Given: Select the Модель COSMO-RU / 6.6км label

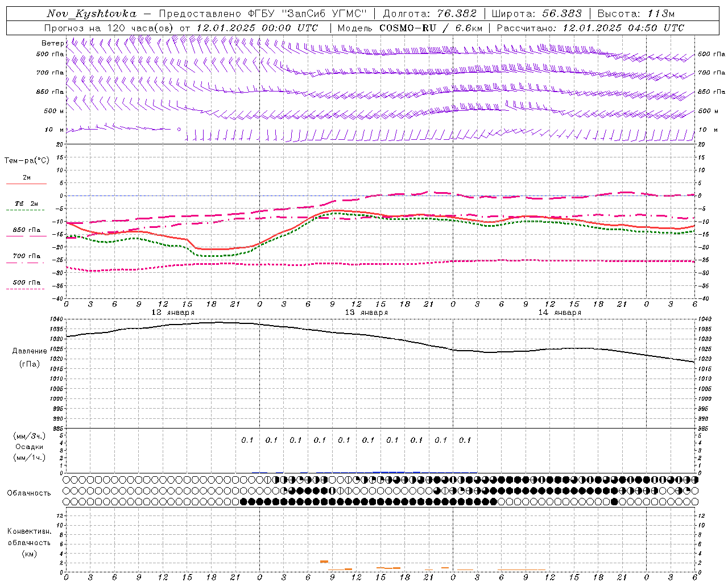Looking at the screenshot, I should (x=410, y=28).
